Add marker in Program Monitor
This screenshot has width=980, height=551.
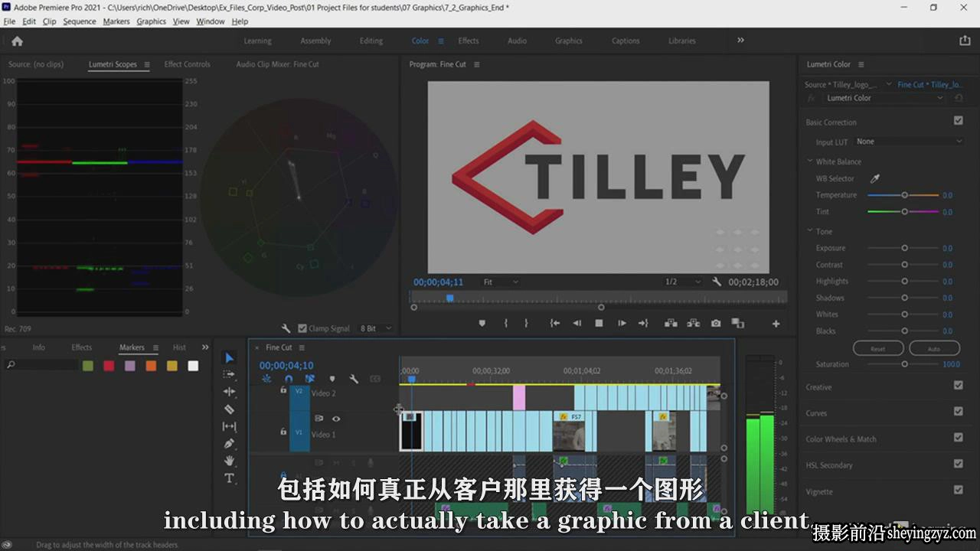(482, 324)
